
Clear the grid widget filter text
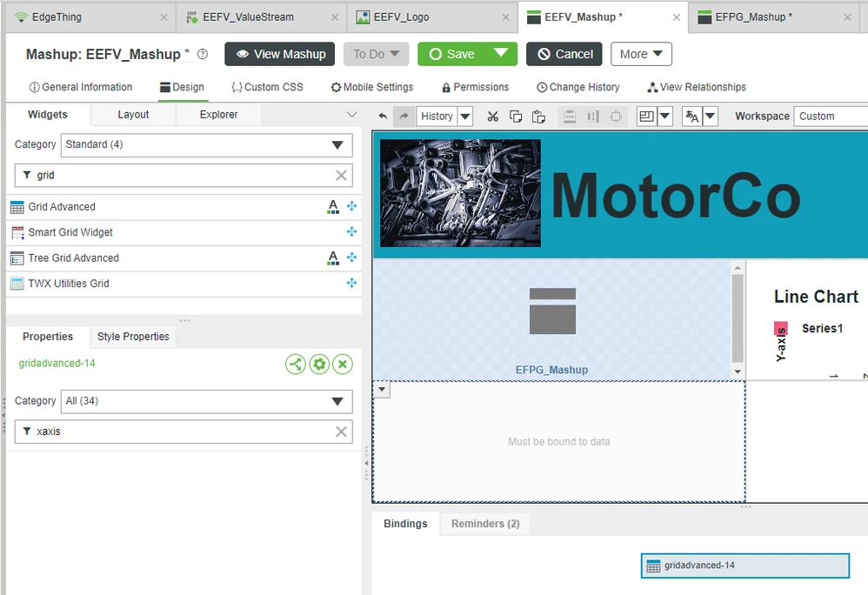(x=341, y=176)
